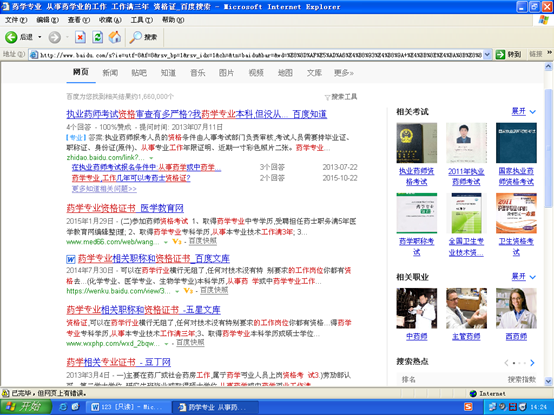The image size is (554, 415).
Task: Open result 药学相关专业证书 - 豆丁网
Action: coord(118,362)
